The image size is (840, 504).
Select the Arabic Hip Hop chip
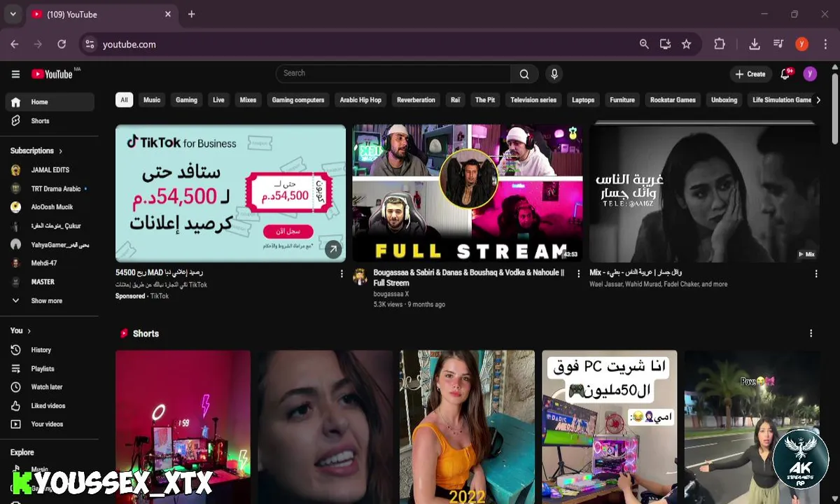(x=360, y=100)
